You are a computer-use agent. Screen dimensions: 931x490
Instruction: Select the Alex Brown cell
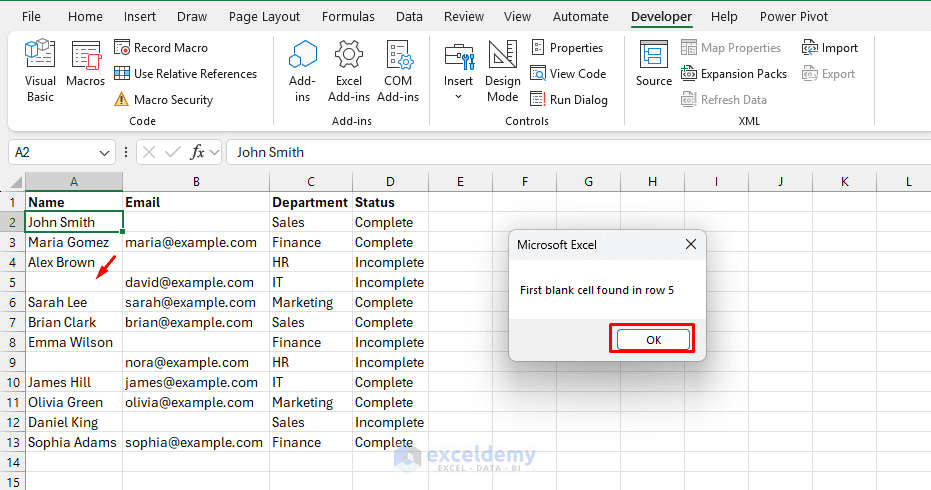click(74, 262)
